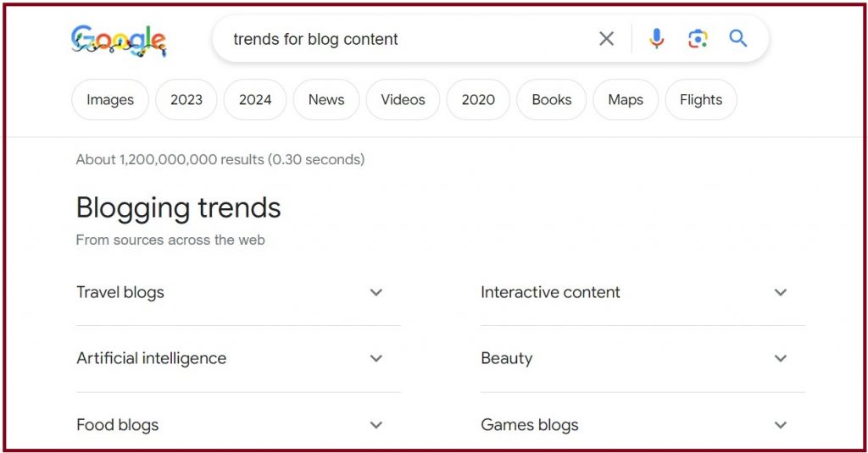This screenshot has height=453, width=868.
Task: Select the 2020 filter chip
Action: (478, 100)
